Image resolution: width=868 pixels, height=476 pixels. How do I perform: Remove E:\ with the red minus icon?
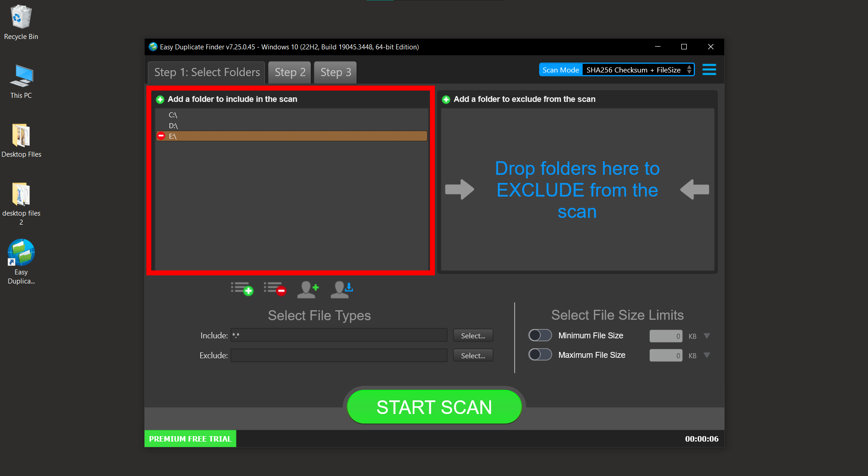161,136
